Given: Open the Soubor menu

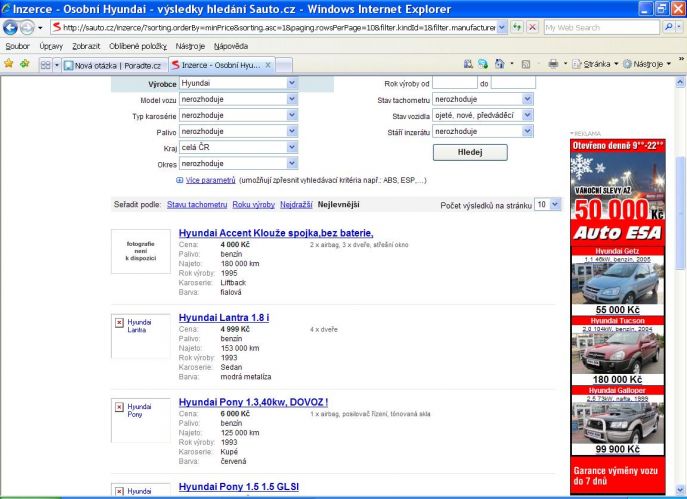Looking at the screenshot, I should [18, 46].
